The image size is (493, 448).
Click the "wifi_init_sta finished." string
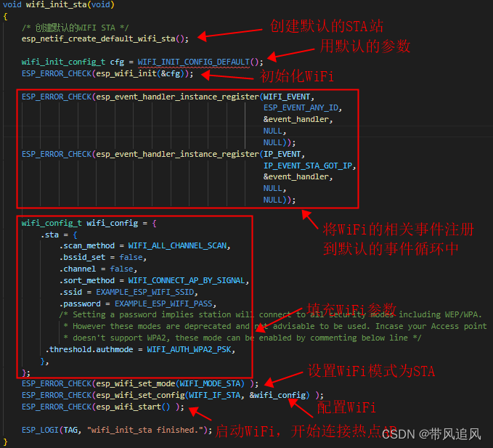point(145,430)
